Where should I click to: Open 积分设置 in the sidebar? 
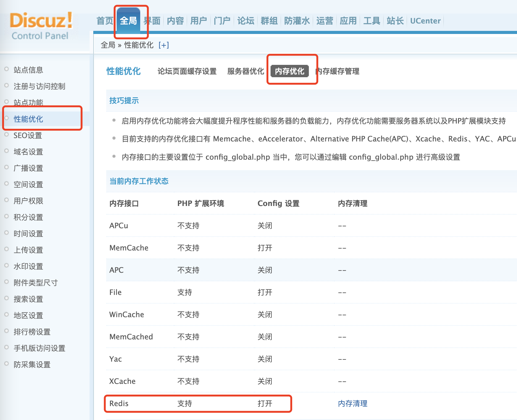coord(28,217)
